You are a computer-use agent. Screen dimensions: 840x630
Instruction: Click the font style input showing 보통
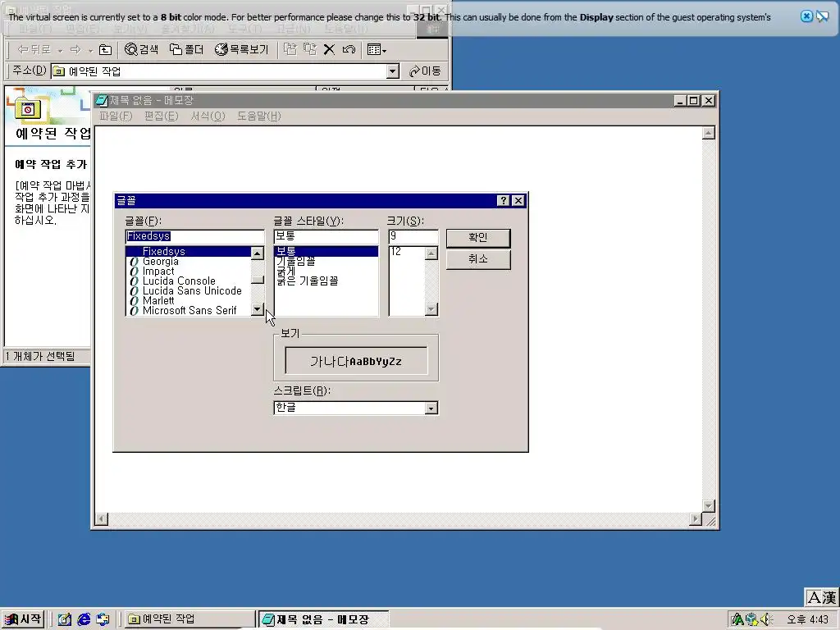326,236
